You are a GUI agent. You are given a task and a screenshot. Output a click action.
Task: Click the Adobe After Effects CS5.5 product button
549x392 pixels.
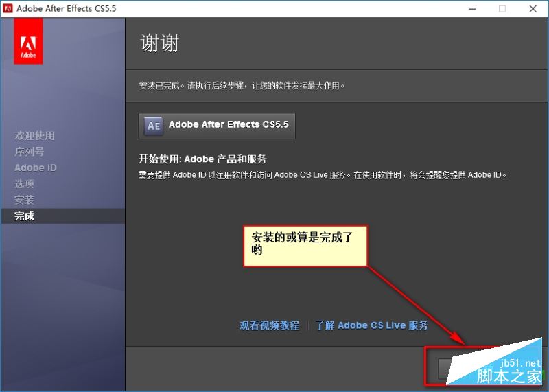coord(217,126)
